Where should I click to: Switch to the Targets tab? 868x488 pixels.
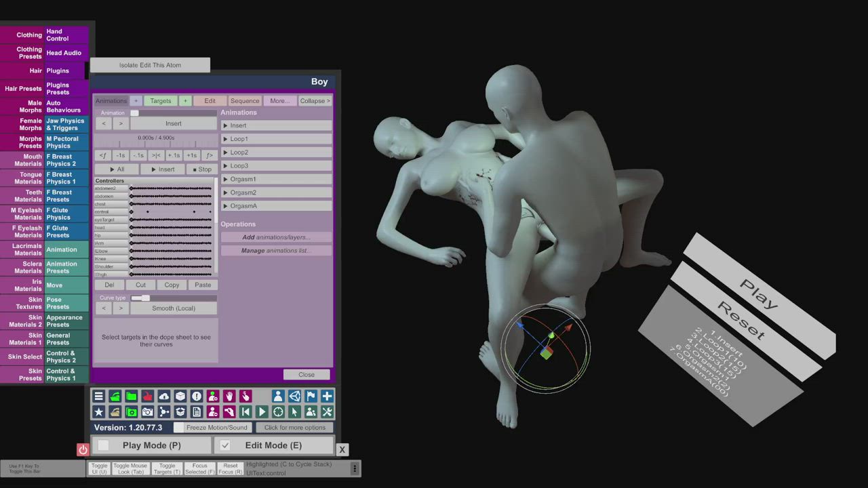click(161, 101)
